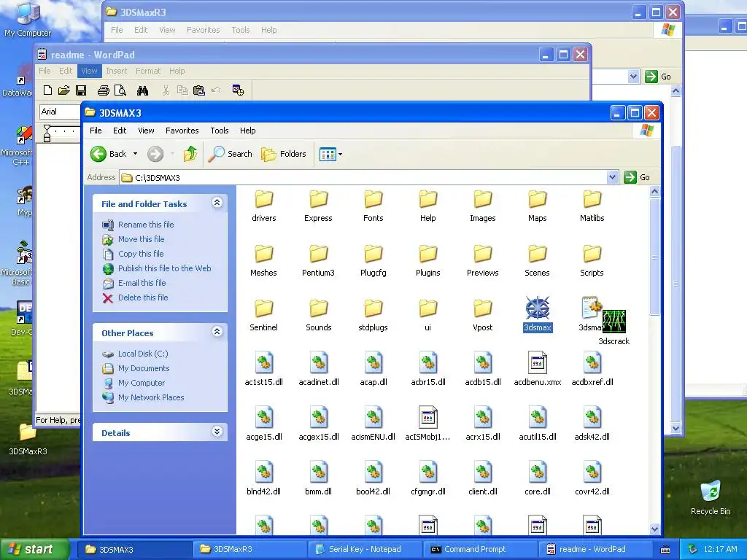Click the Back button
The width and height of the screenshot is (747, 560).
[109, 154]
